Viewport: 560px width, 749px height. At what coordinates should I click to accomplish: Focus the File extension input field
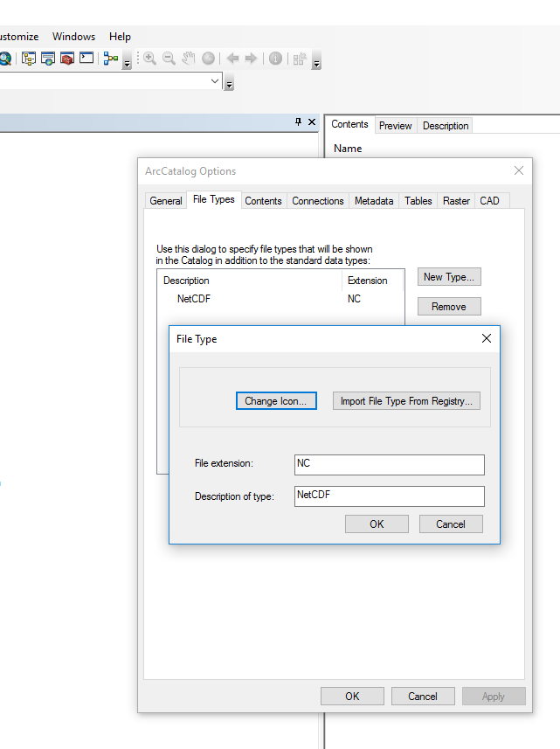389,465
